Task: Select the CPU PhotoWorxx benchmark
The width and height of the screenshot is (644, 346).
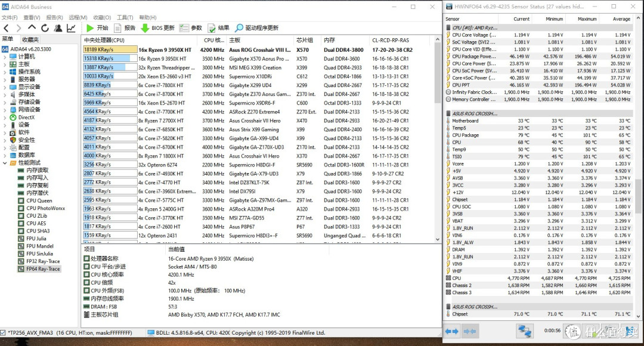Action: [x=42, y=208]
